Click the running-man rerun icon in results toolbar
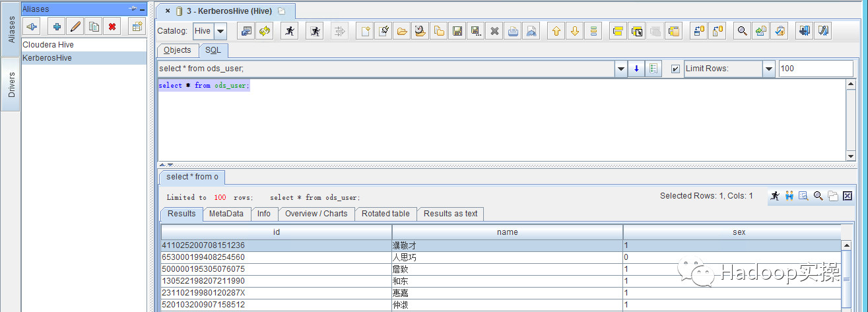 click(775, 196)
